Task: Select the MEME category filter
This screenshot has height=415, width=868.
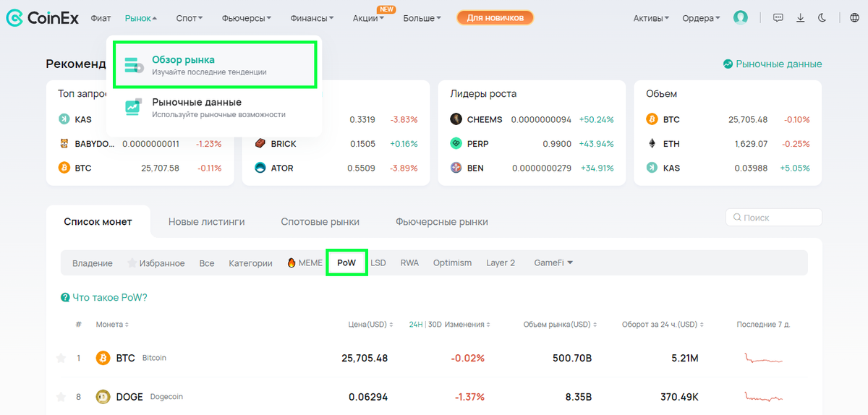Action: (x=305, y=263)
